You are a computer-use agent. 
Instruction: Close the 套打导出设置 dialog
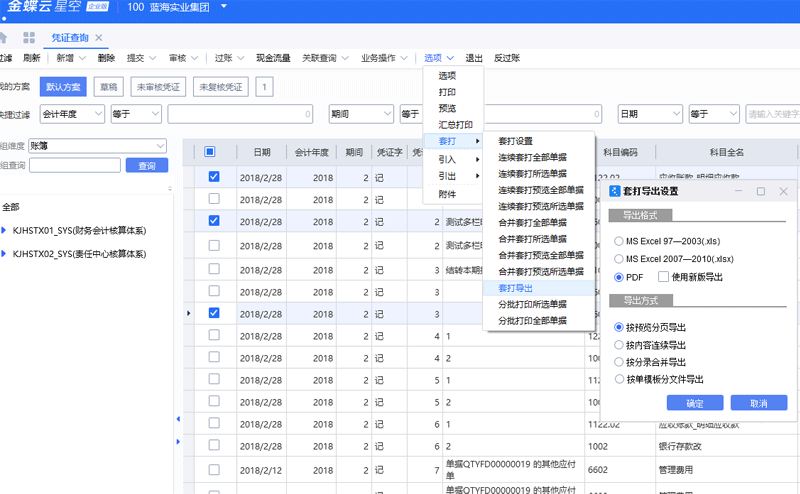click(x=784, y=191)
